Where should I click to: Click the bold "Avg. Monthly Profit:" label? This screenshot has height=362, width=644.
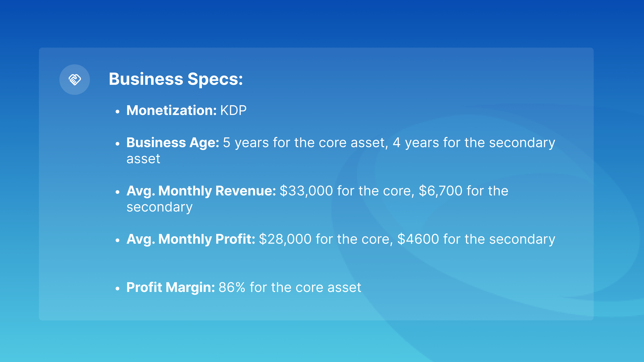click(x=191, y=239)
